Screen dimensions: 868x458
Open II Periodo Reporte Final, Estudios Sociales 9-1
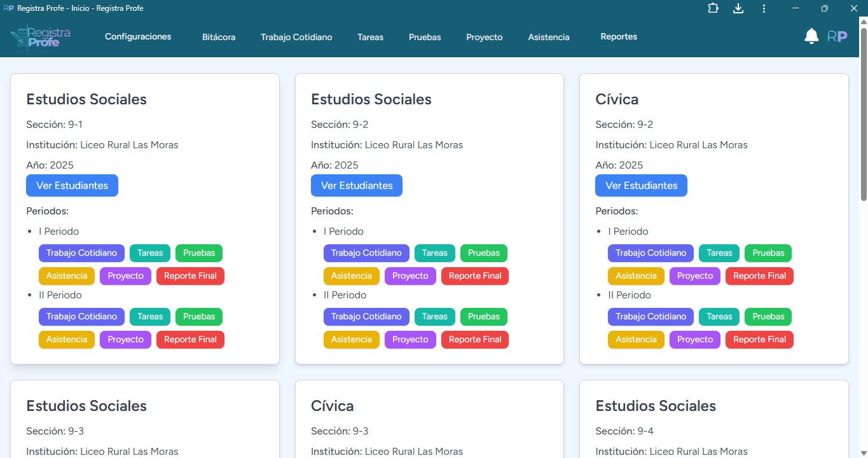190,340
